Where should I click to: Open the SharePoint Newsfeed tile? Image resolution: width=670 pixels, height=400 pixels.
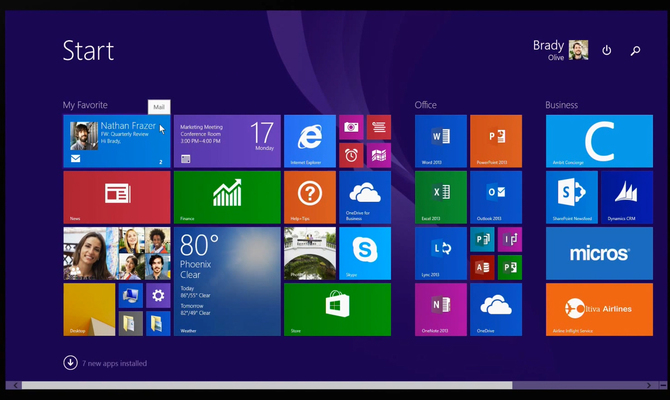pyautogui.click(x=572, y=197)
